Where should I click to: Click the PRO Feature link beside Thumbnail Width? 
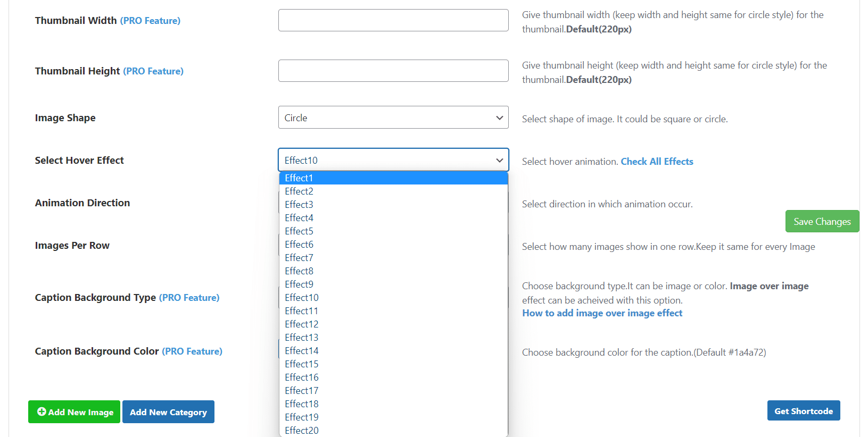coord(150,21)
